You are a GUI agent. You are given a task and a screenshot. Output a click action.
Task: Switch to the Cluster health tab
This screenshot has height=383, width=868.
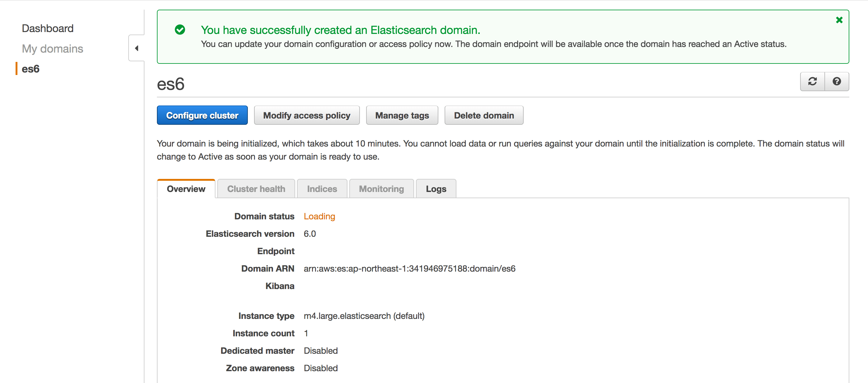pyautogui.click(x=256, y=189)
